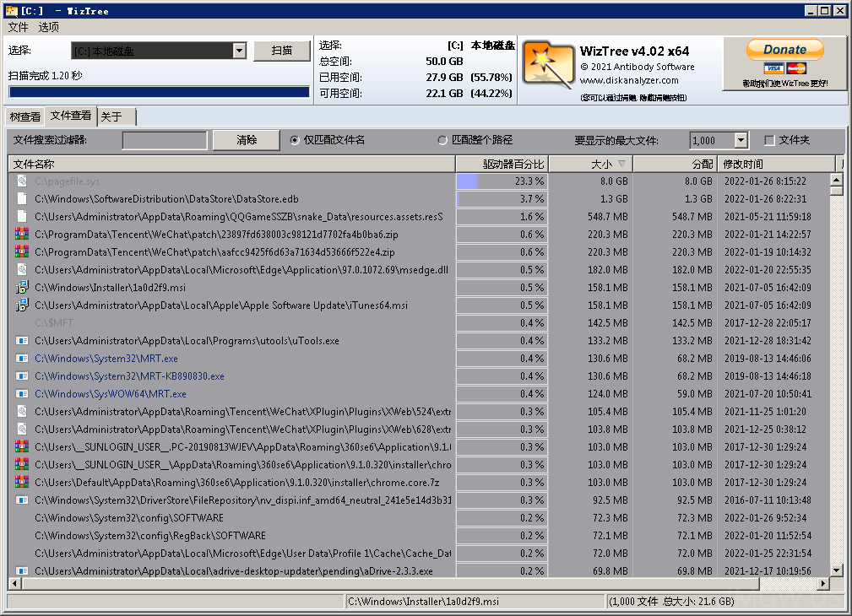Click the msedge.dll file icon
Image resolution: width=852 pixels, height=616 pixels.
pos(22,270)
